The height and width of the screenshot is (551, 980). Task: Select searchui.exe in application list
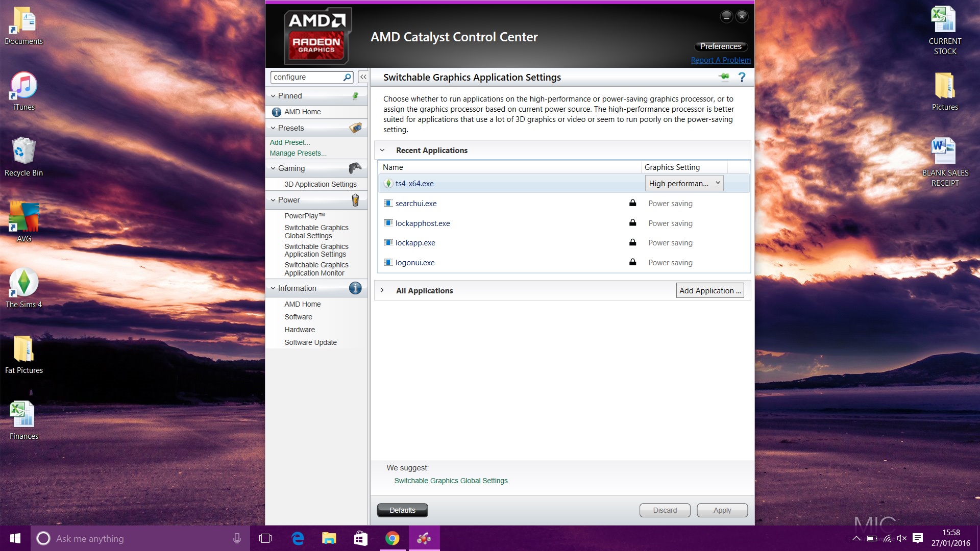coord(564,203)
